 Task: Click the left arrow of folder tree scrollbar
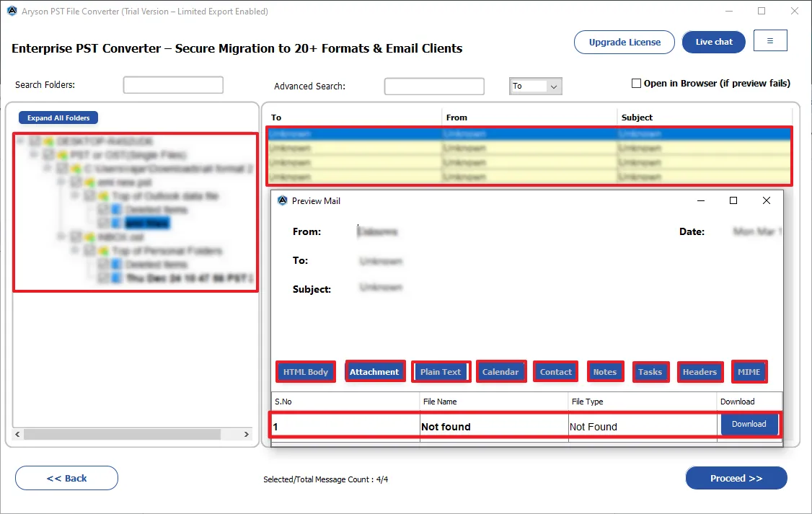pyautogui.click(x=17, y=434)
